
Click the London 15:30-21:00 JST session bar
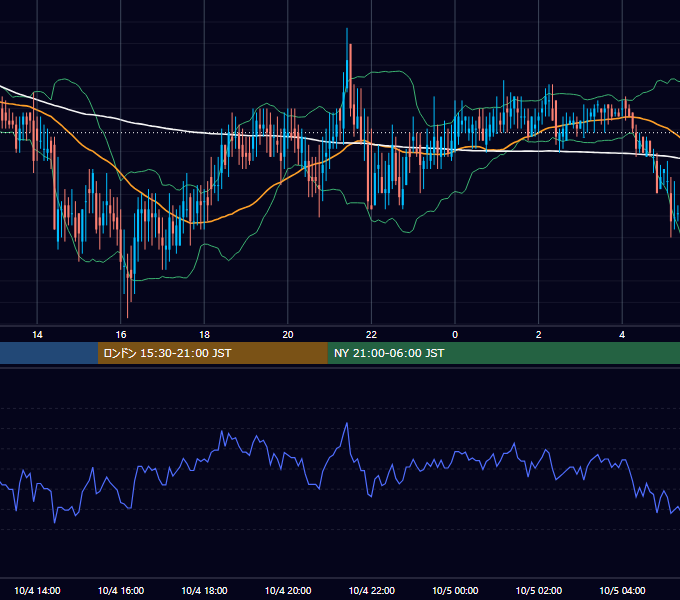212,353
